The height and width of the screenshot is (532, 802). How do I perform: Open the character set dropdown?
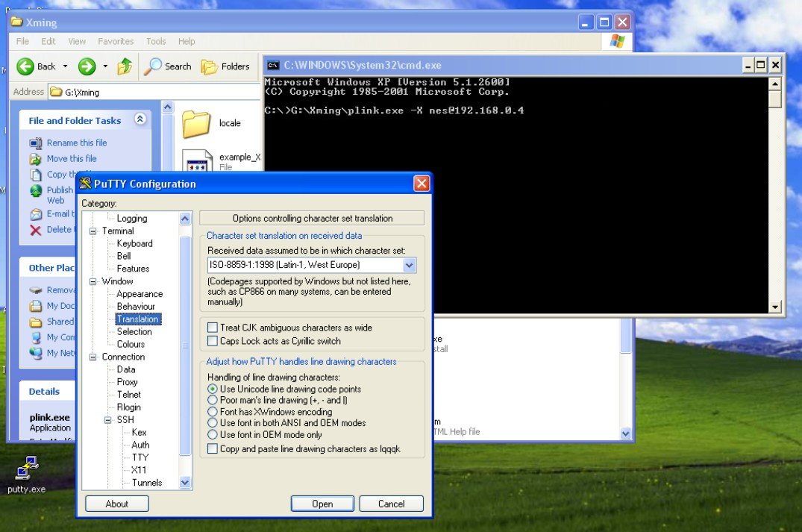click(x=409, y=265)
